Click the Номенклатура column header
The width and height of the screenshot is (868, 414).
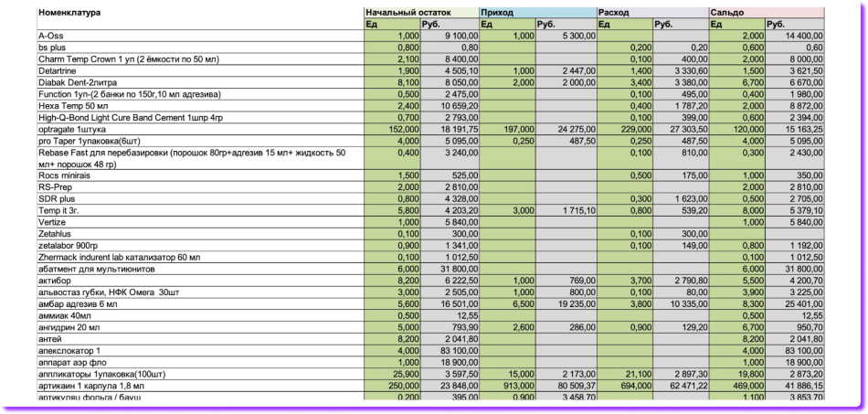point(69,13)
